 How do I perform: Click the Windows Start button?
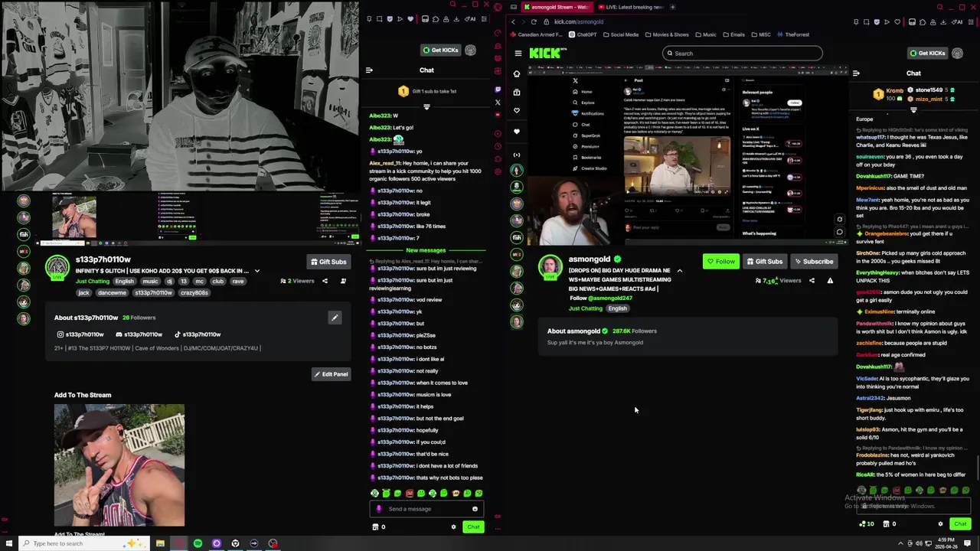click(9, 543)
